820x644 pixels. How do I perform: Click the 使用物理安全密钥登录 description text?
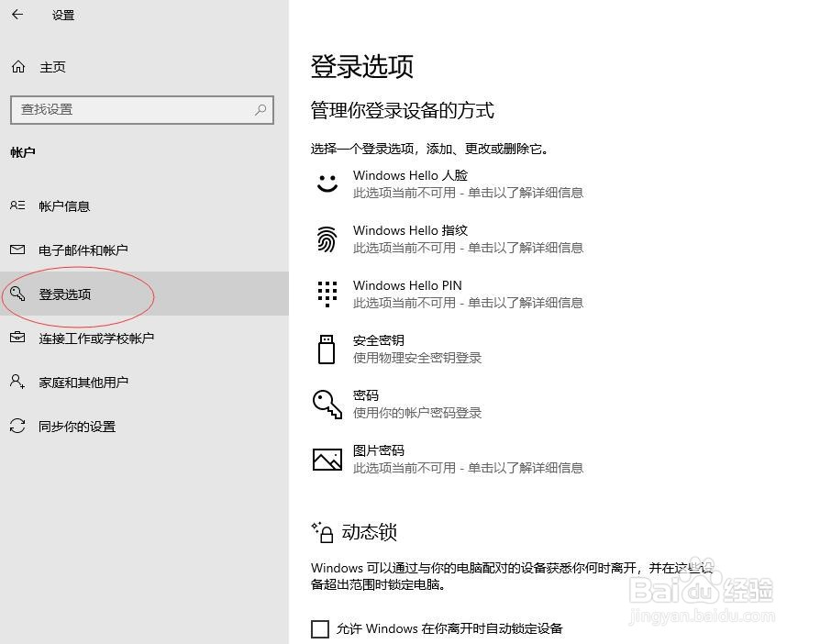pos(416,358)
